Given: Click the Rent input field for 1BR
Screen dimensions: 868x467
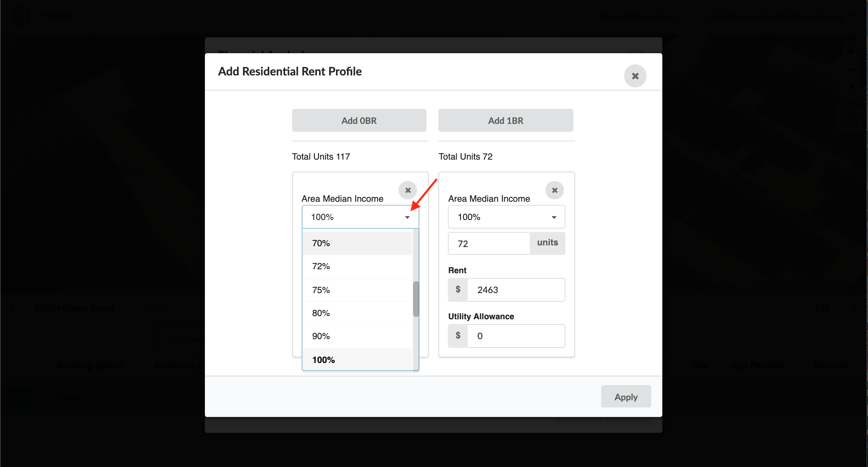Looking at the screenshot, I should click(x=517, y=289).
